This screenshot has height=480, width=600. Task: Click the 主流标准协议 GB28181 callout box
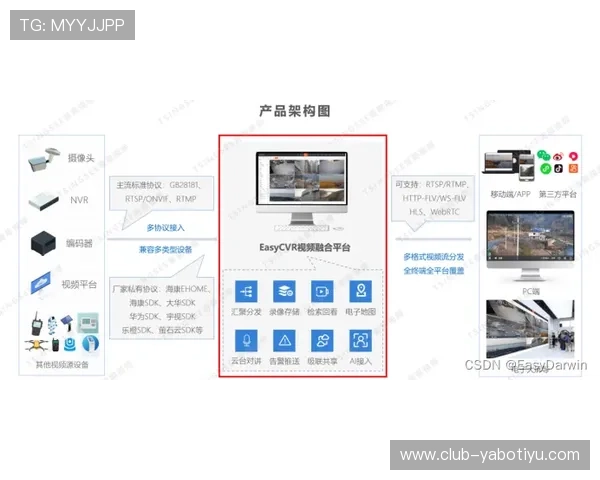[161, 193]
